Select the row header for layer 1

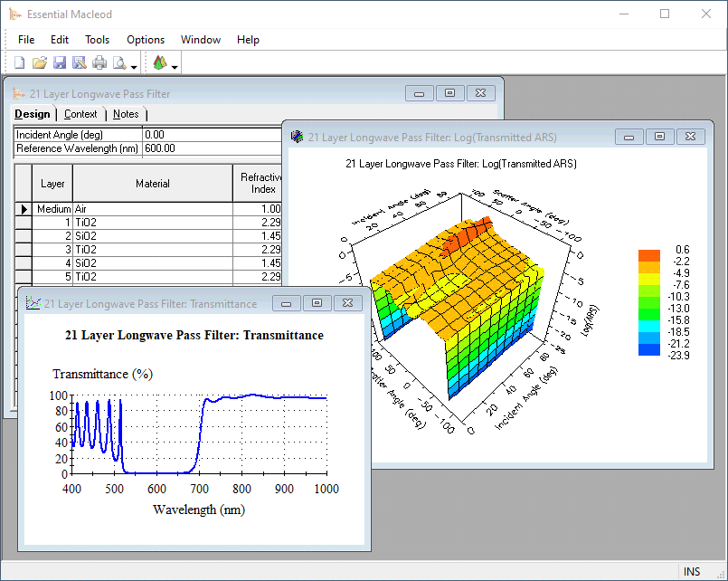(24, 223)
